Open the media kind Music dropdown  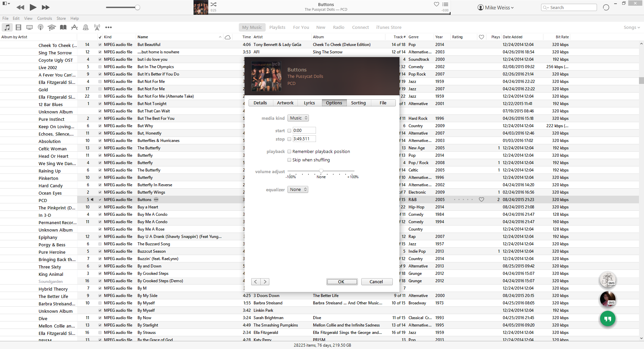point(298,118)
